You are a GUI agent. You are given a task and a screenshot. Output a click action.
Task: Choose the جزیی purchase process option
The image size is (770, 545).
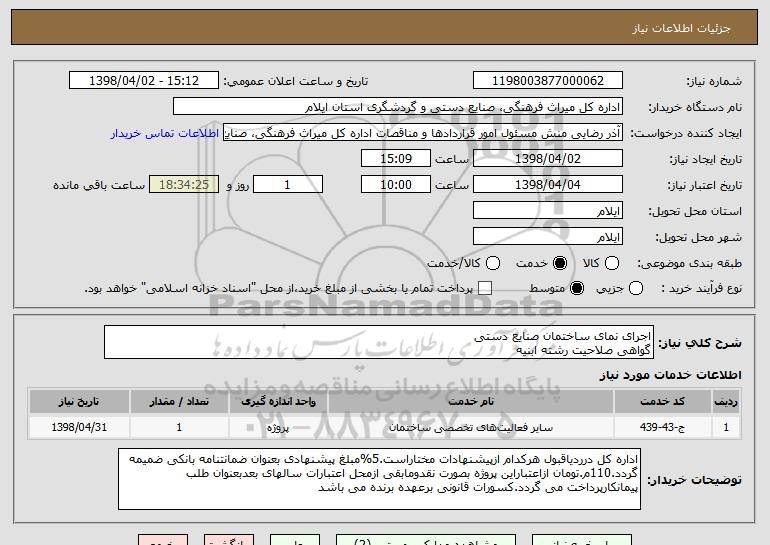pos(635,288)
